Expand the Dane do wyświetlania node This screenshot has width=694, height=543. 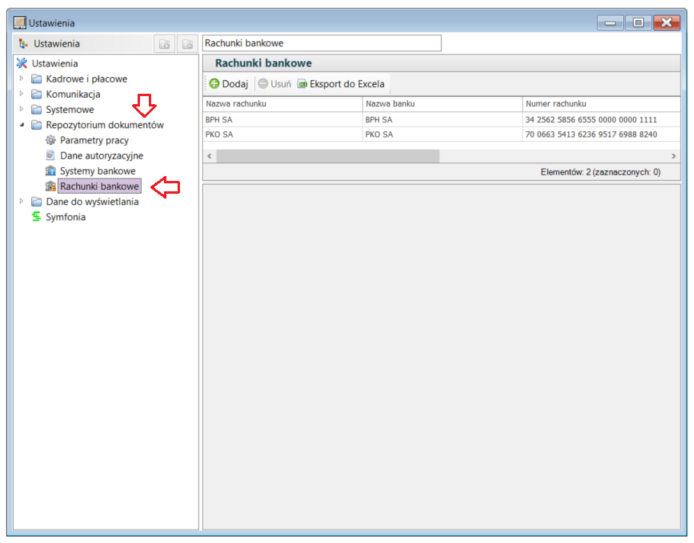click(x=21, y=201)
